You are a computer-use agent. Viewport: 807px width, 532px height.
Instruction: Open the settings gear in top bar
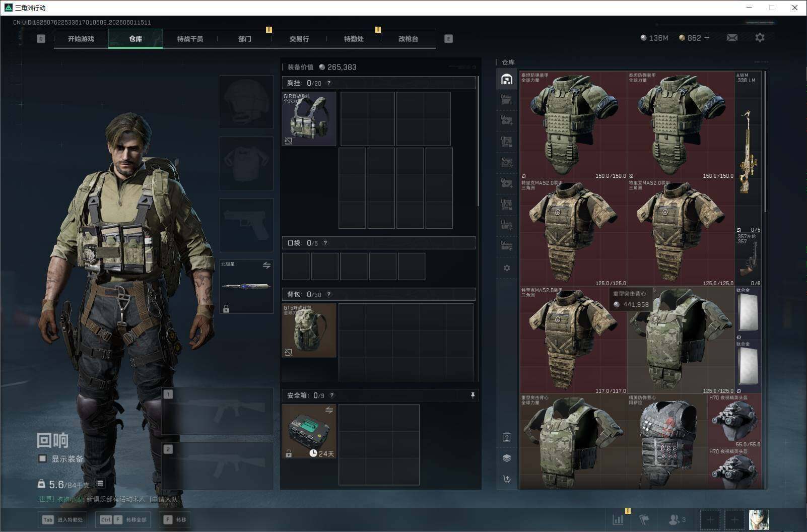(x=760, y=38)
